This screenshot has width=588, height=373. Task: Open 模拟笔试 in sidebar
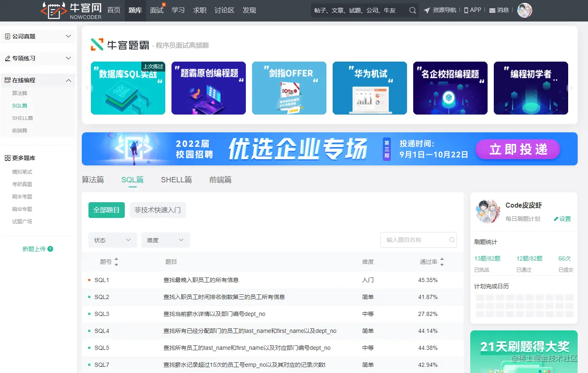coord(22,172)
